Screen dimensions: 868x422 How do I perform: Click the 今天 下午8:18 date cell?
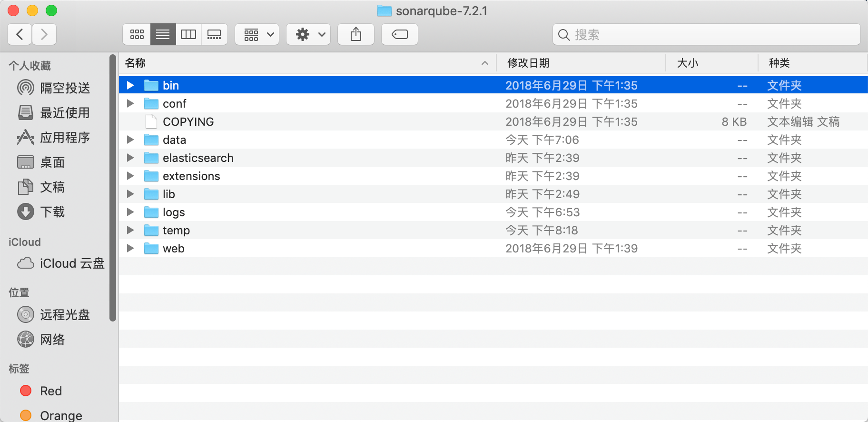(542, 230)
